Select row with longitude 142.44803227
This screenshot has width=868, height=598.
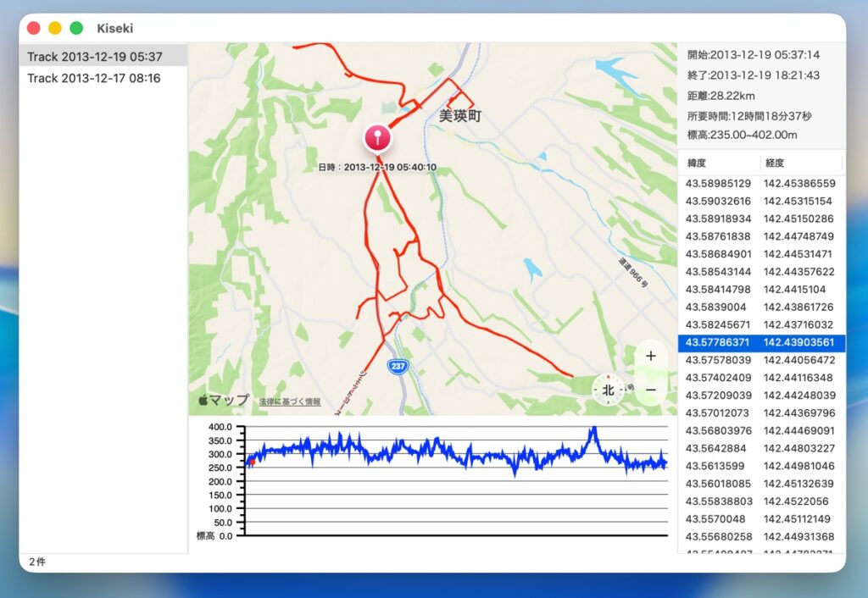pos(761,448)
